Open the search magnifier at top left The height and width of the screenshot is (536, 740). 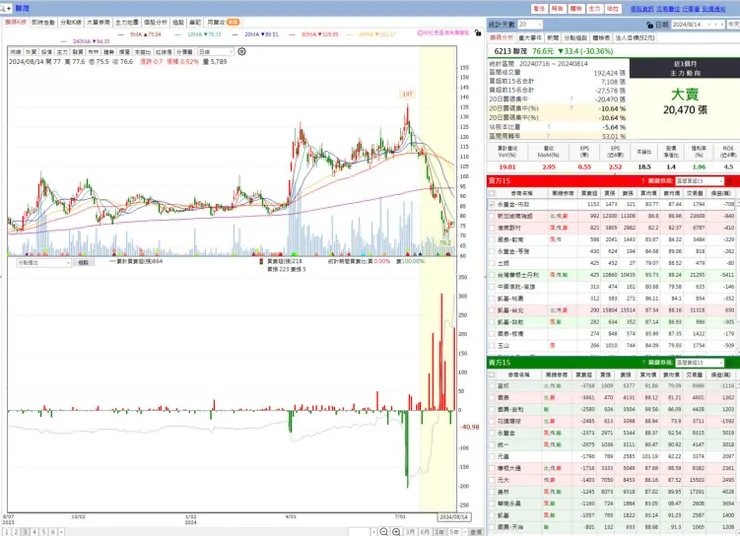click(3, 8)
